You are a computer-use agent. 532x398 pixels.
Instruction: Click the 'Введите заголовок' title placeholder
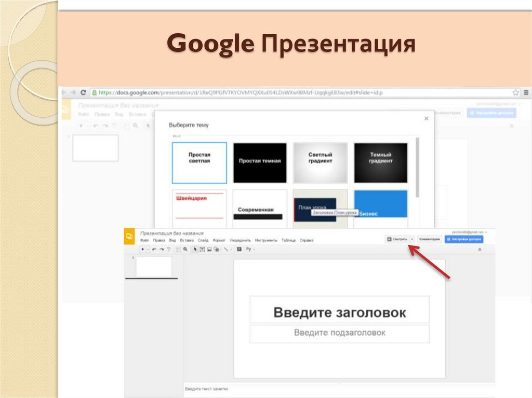point(340,309)
